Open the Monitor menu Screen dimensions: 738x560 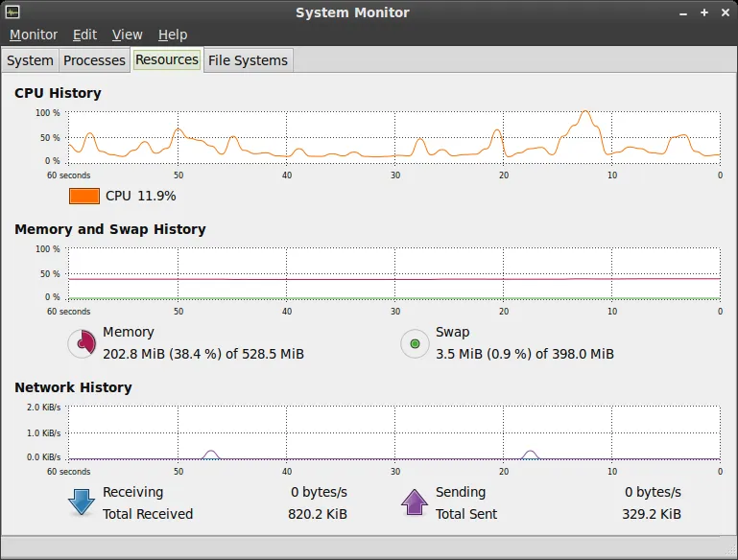tap(34, 35)
